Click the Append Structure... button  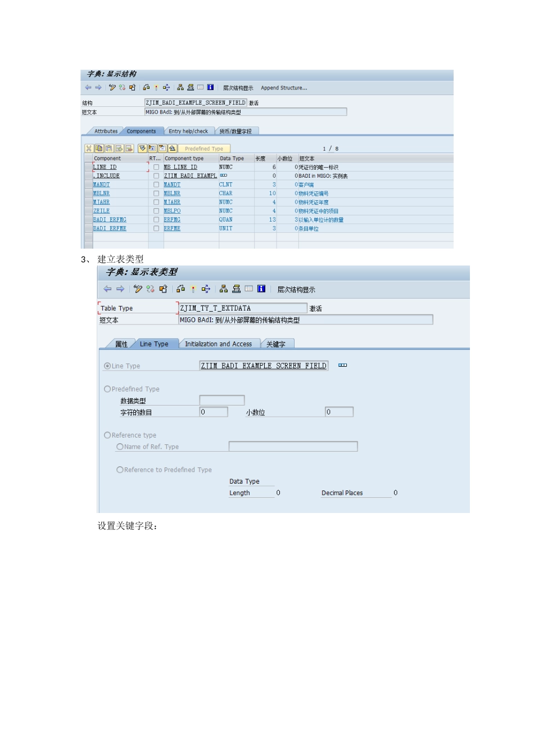pyautogui.click(x=284, y=88)
